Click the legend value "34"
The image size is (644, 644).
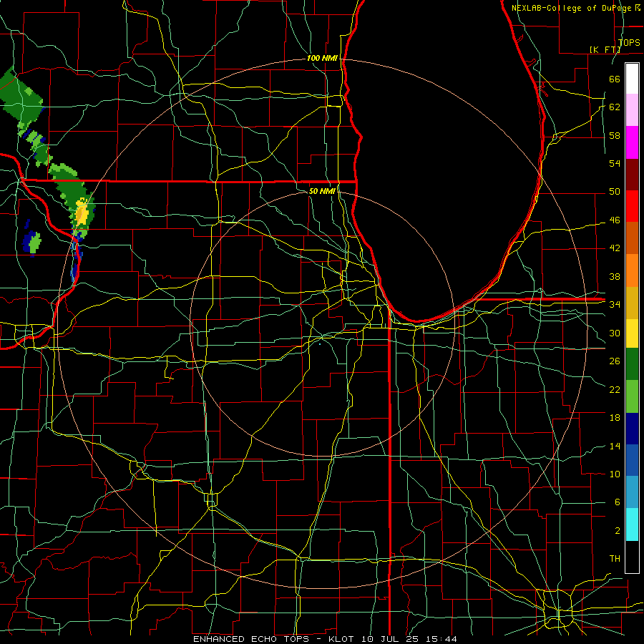click(x=615, y=304)
